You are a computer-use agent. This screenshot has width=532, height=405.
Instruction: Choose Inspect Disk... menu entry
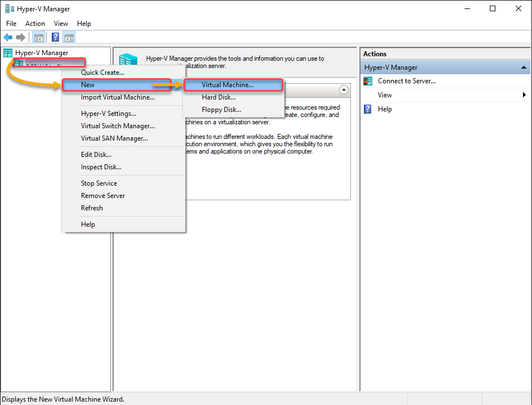click(x=124, y=167)
